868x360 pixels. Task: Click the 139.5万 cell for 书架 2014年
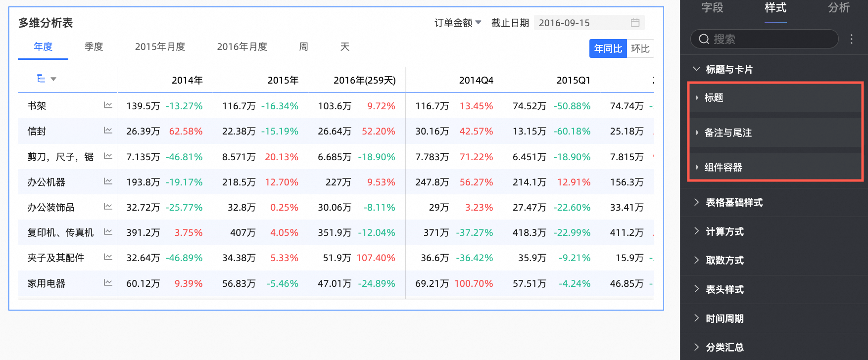pos(143,106)
